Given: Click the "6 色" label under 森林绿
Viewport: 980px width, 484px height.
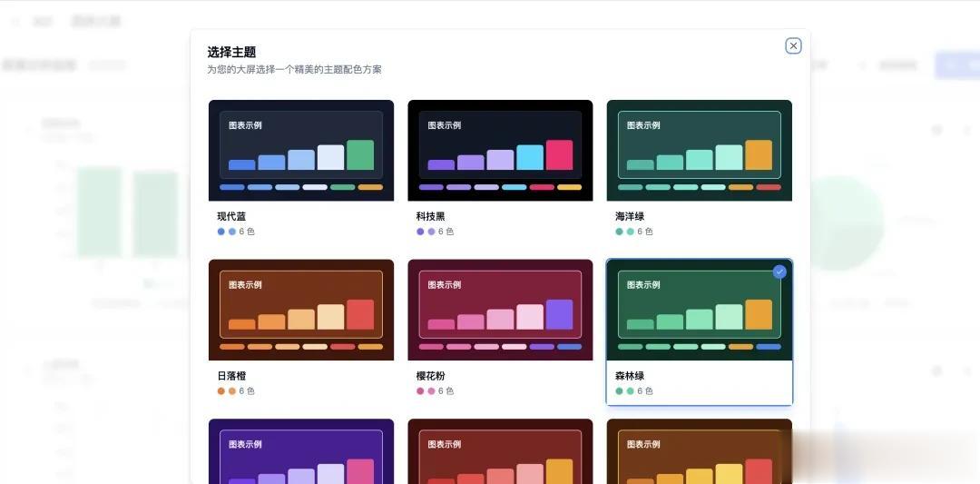Looking at the screenshot, I should point(645,390).
